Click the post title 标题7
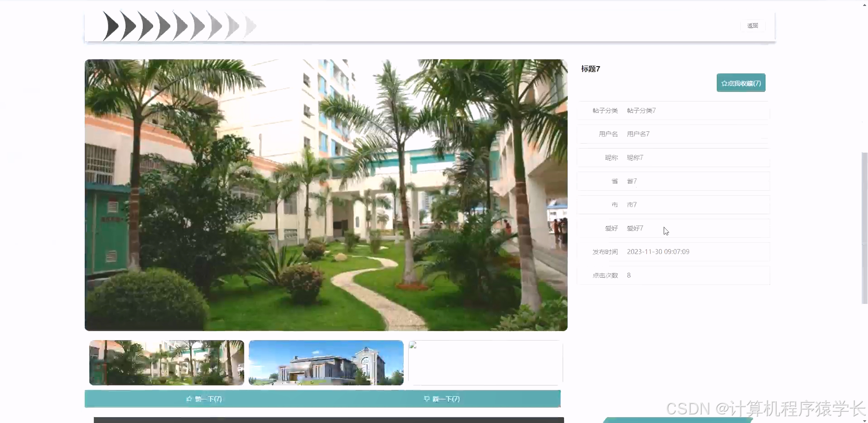Screen dimensions: 868x423 (591, 69)
